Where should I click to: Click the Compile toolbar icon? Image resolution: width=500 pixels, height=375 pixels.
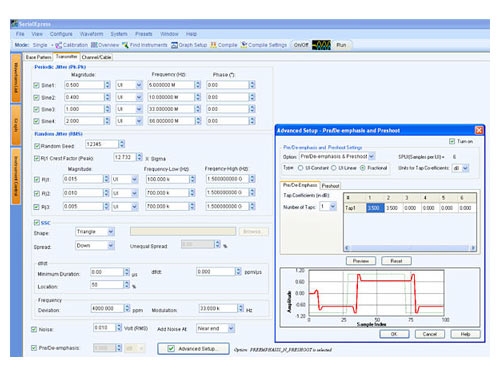click(x=224, y=45)
